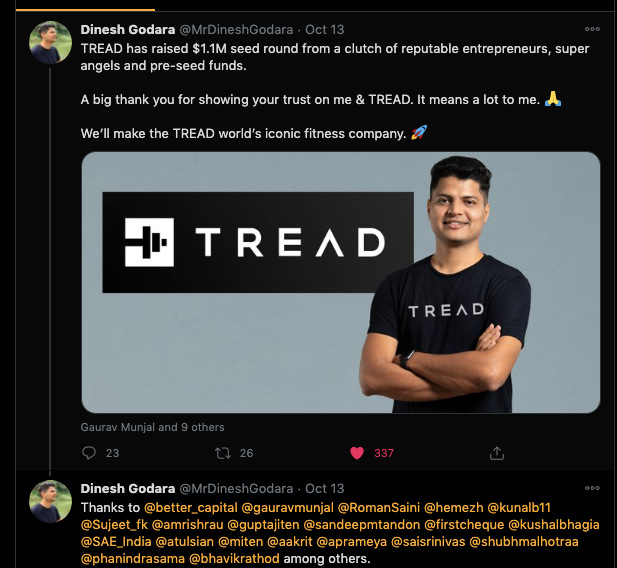Open Dinesh Godara avatar on first tweet

coord(50,43)
